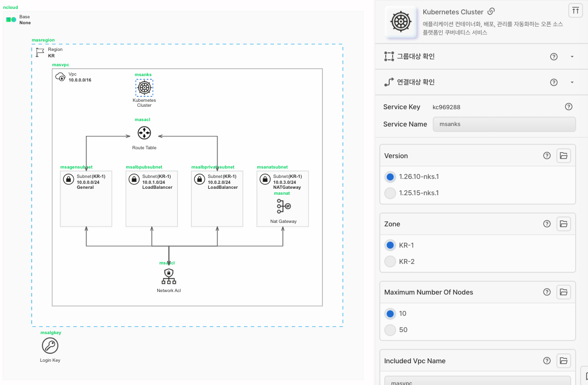Image resolution: width=588 pixels, height=385 pixels.
Task: Click the scroll-to-top icon in the panel header
Action: [x=575, y=10]
